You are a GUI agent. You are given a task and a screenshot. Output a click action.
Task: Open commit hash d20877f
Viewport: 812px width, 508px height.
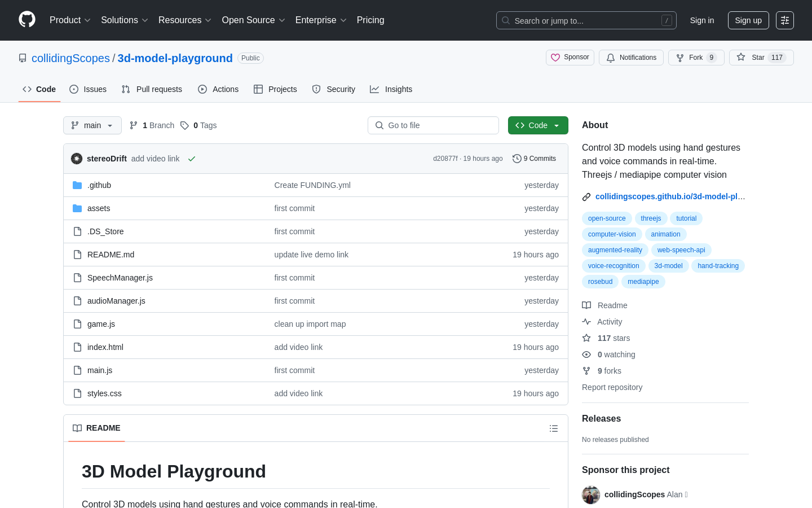click(x=445, y=159)
